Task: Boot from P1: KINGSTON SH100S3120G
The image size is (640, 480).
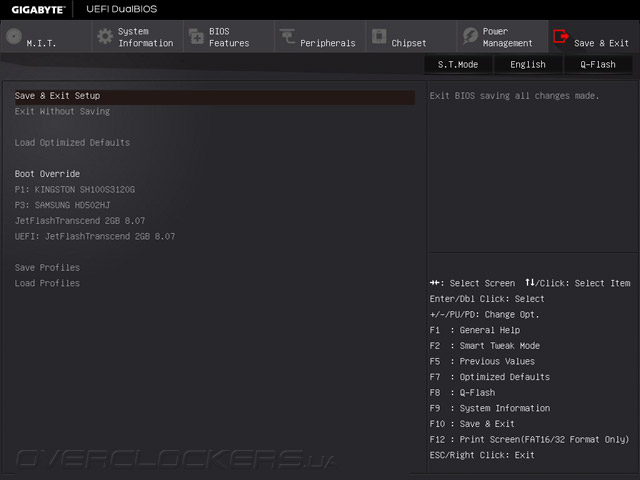Action: (75, 189)
